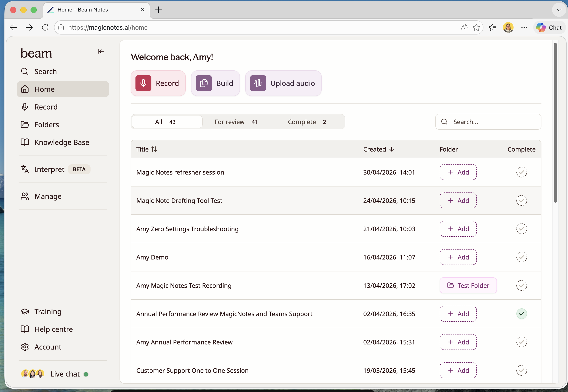Switch to For review tab
568x392 pixels.
[x=236, y=122]
